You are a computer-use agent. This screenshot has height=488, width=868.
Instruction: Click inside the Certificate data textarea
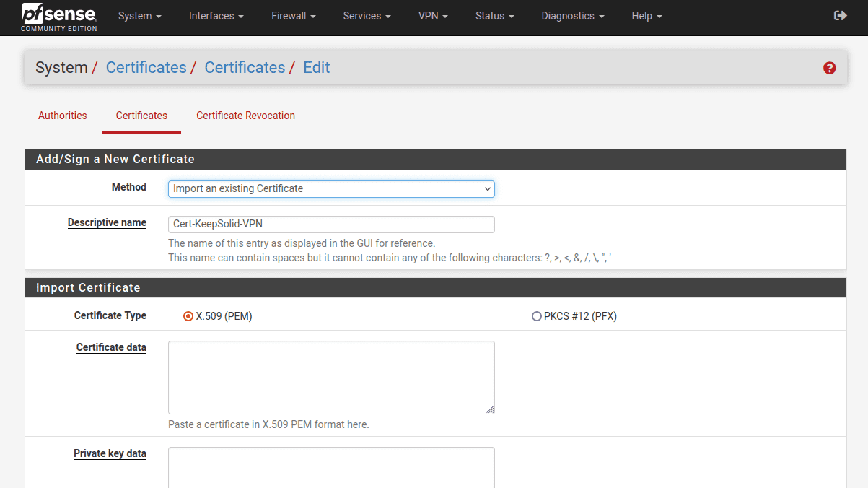(331, 377)
